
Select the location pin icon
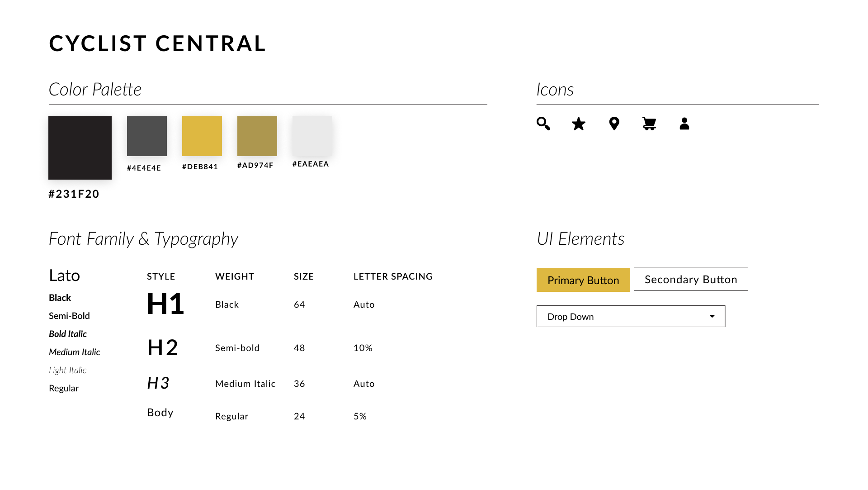coord(614,124)
